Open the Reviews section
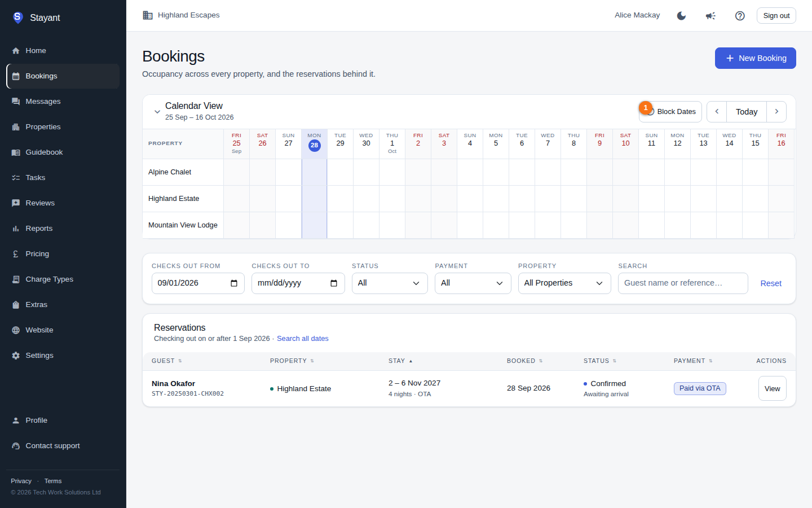Screen dimensions: 812x508 pyautogui.click(x=63, y=203)
